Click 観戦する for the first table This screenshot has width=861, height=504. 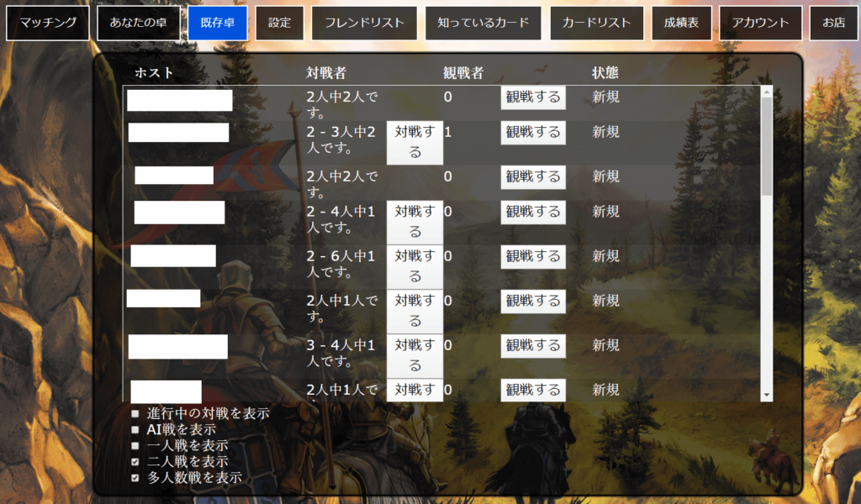(533, 97)
